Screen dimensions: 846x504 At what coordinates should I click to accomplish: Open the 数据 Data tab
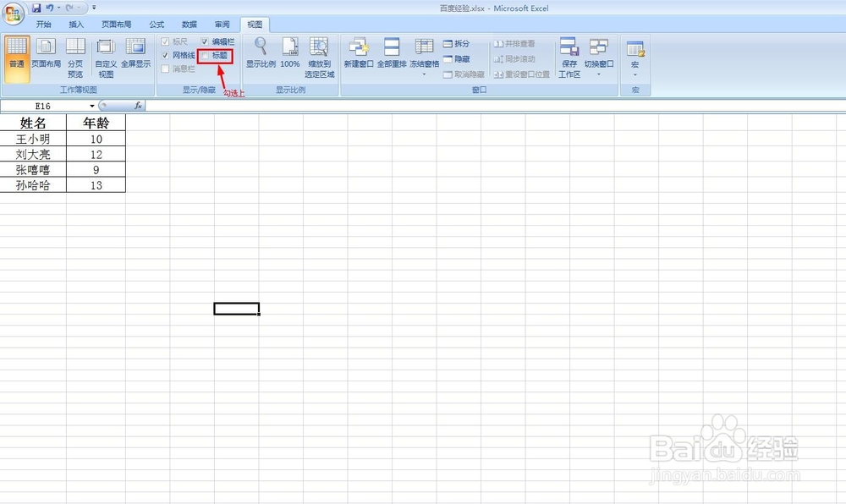(x=190, y=25)
